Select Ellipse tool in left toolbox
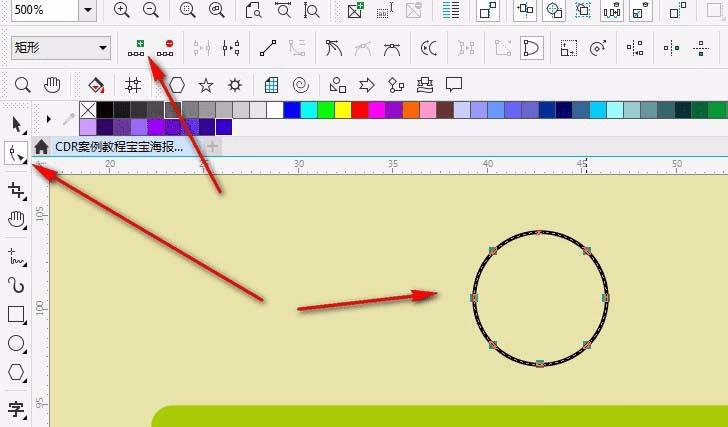Screen dimensions: 728x427 [17, 343]
